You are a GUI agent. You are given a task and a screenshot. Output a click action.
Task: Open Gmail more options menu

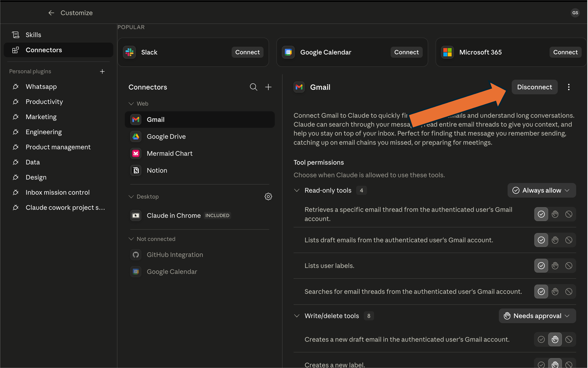[569, 87]
